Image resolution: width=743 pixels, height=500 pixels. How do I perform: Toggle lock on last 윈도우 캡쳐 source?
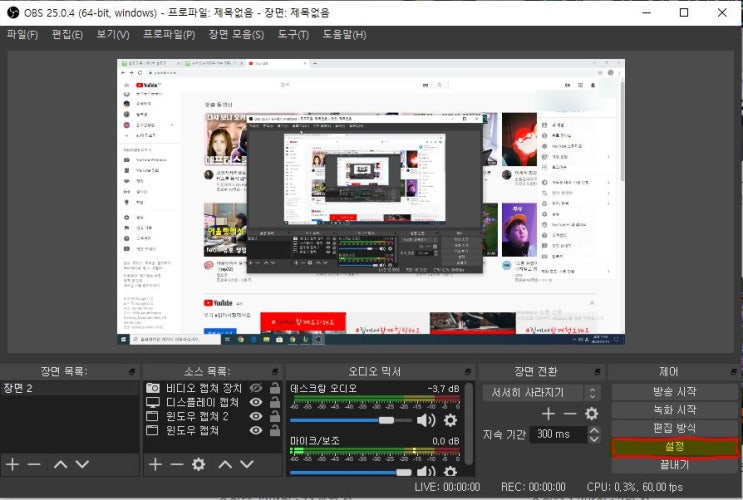tap(275, 430)
